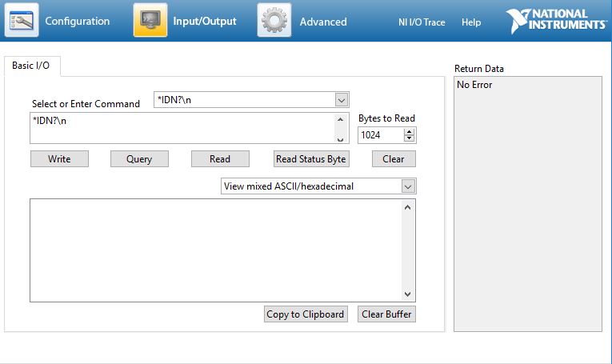The width and height of the screenshot is (612, 364).
Task: Increment Bytes to Read value
Action: click(409, 132)
